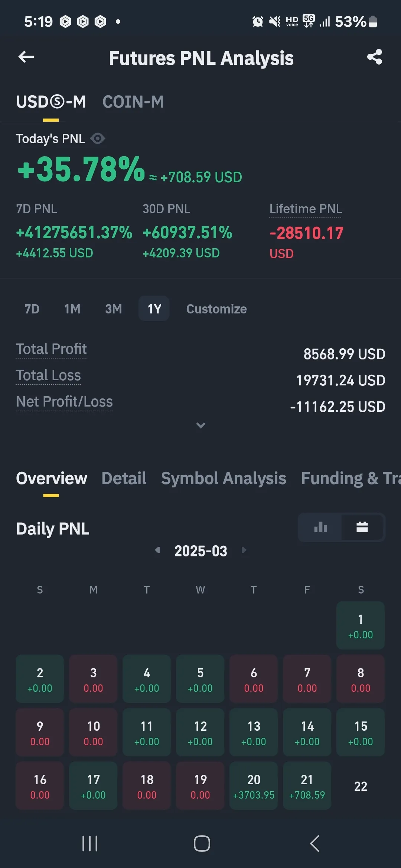The image size is (401, 868).
Task: Go to previous month arrow
Action: pos(157,550)
